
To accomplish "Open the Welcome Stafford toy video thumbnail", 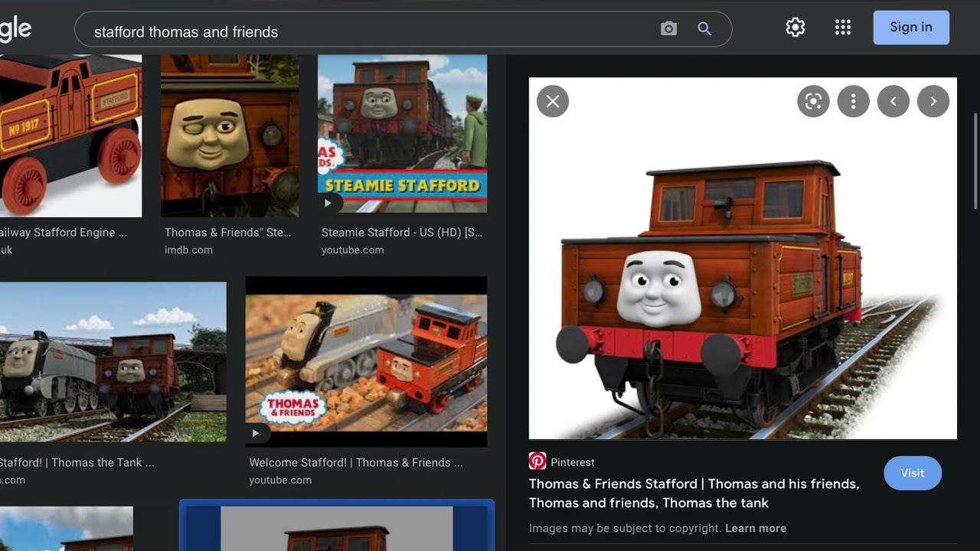I will click(x=366, y=362).
